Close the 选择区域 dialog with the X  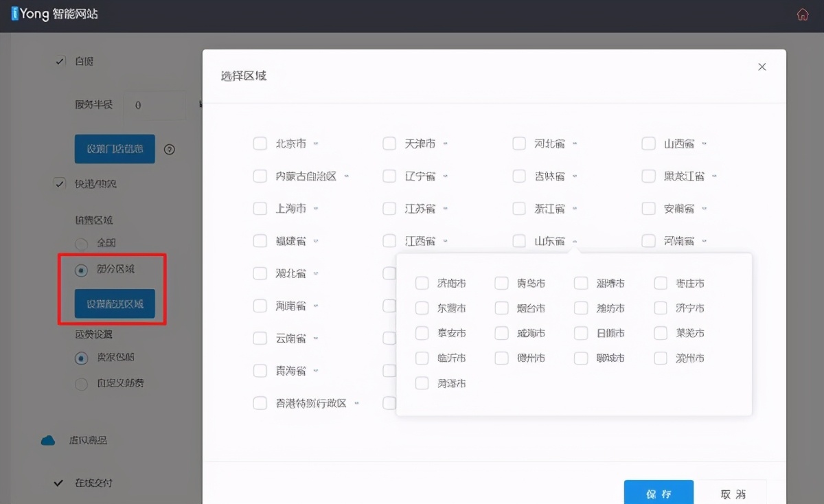point(762,67)
